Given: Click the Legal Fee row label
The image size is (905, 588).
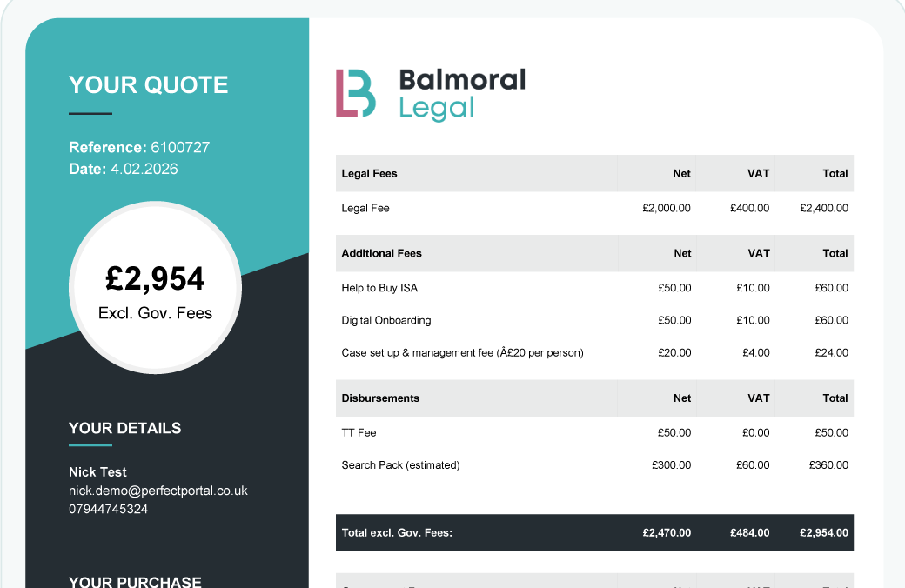Looking at the screenshot, I should (x=365, y=209).
